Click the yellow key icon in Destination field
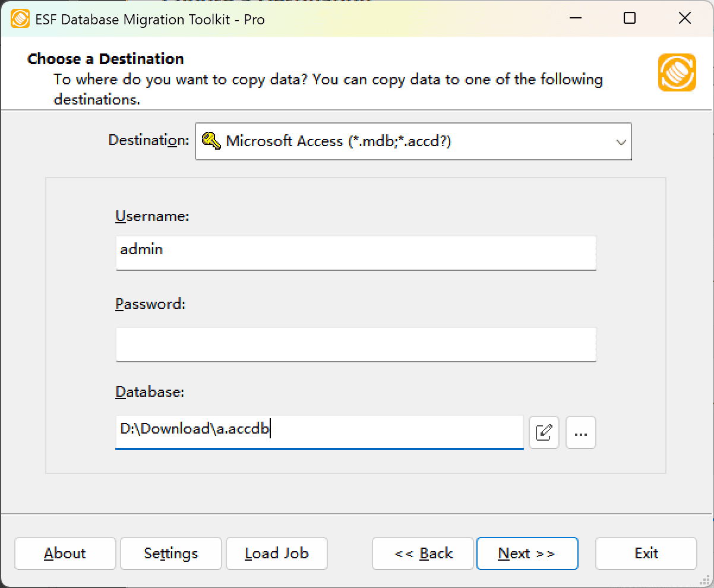This screenshot has width=714, height=588. point(209,141)
